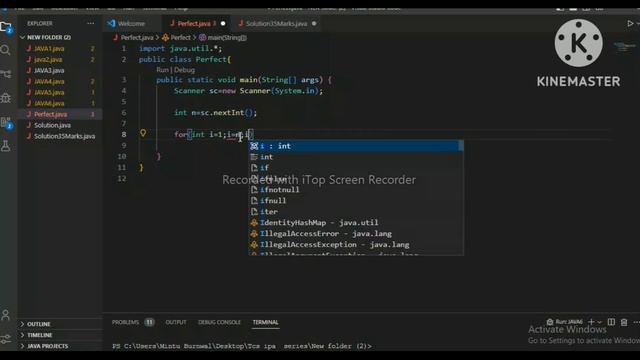Image resolution: width=640 pixels, height=360 pixels.
Task: Expand the TIMELINE section
Action: [x=40, y=335]
